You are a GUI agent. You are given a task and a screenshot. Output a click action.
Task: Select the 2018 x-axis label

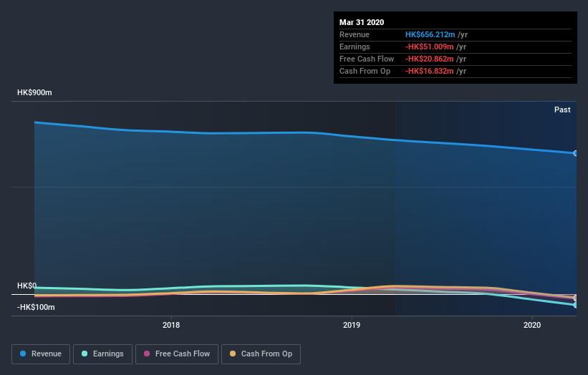[x=171, y=325]
